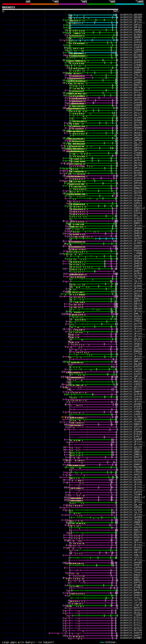Pick the UniRef100_Q9ZWT0 label
Image resolution: width=146 pixels, height=644 pixels.
point(131,67)
